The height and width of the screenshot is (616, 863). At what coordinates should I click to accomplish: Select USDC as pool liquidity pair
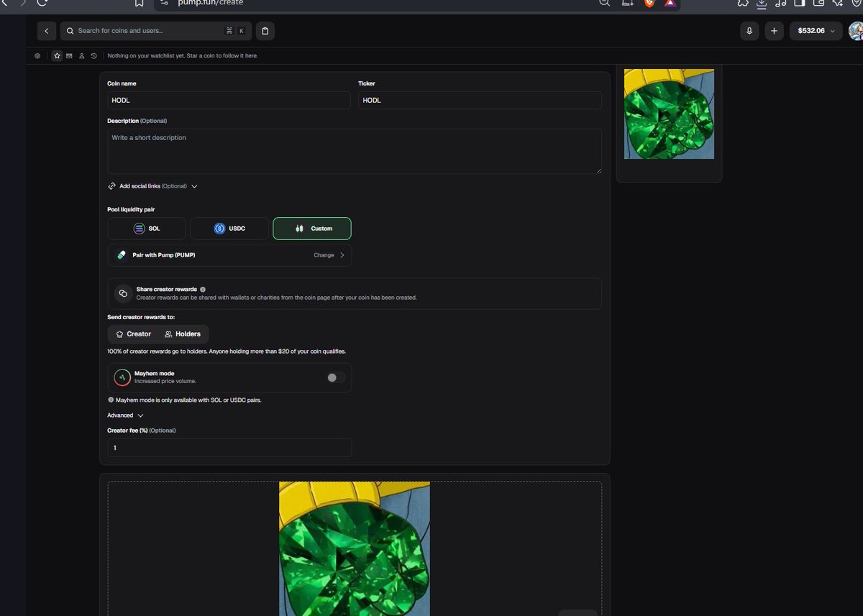(229, 229)
